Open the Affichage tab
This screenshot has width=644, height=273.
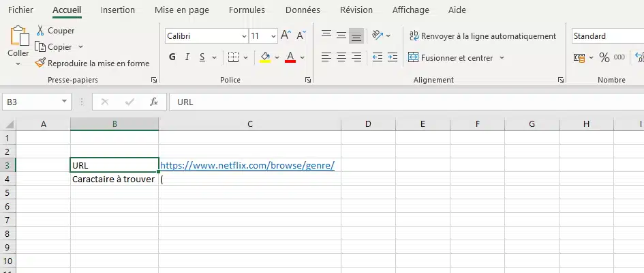411,10
